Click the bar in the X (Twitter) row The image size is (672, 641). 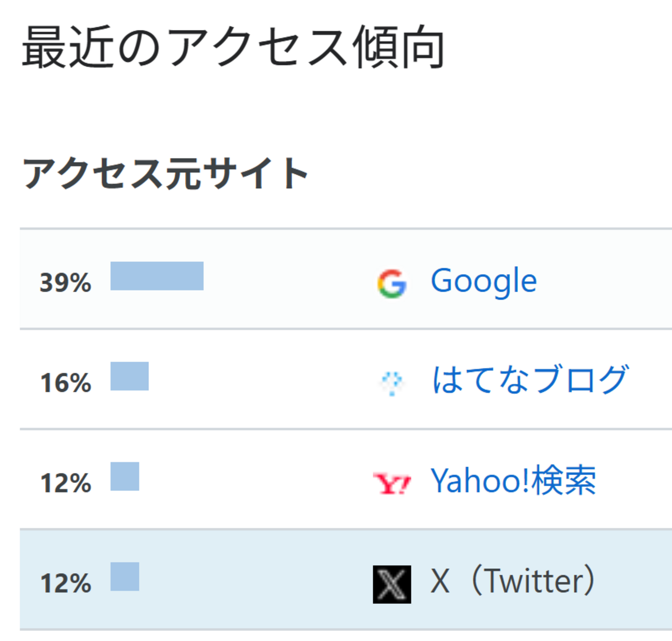[x=125, y=577]
